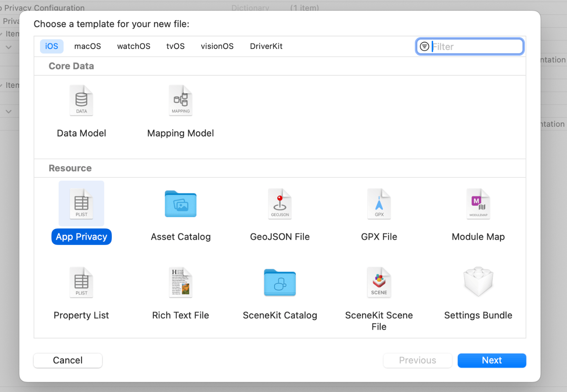Image resolution: width=567 pixels, height=392 pixels.
Task: Choose the GeoJSON File icon
Action: (x=280, y=204)
